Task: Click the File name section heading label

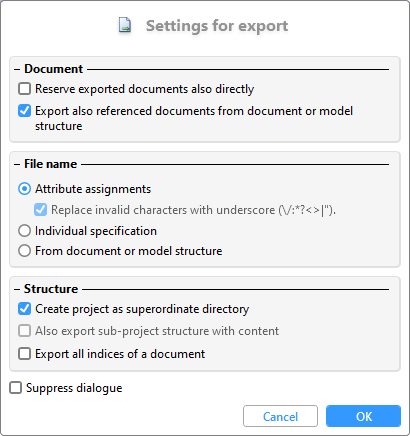Action: (x=50, y=164)
